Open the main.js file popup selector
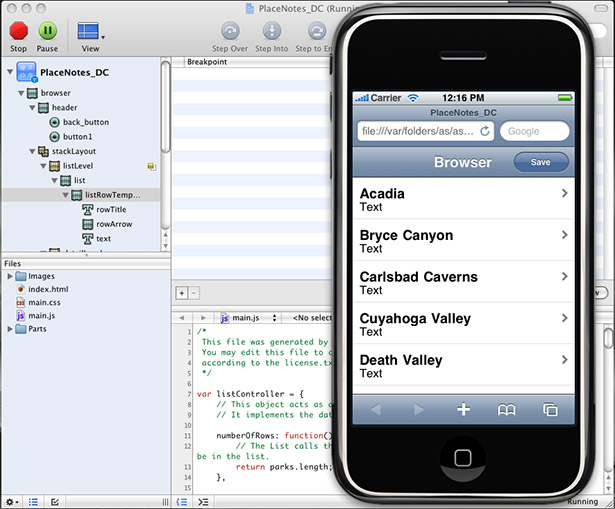This screenshot has height=509, width=615. [x=248, y=318]
